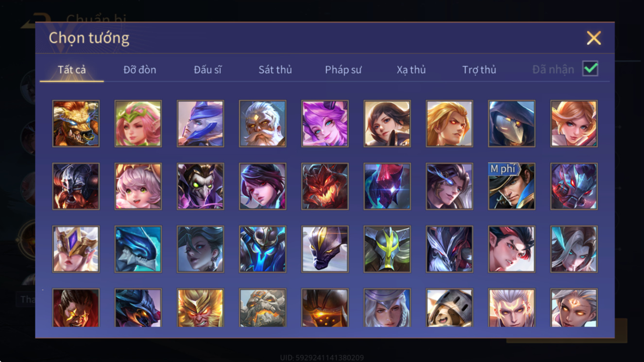
Task: Pick the green-eyed purple joker hero
Action: 201,186
